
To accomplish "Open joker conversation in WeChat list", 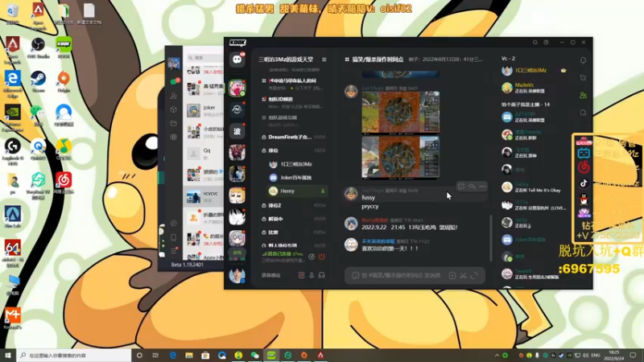I will coord(204,110).
